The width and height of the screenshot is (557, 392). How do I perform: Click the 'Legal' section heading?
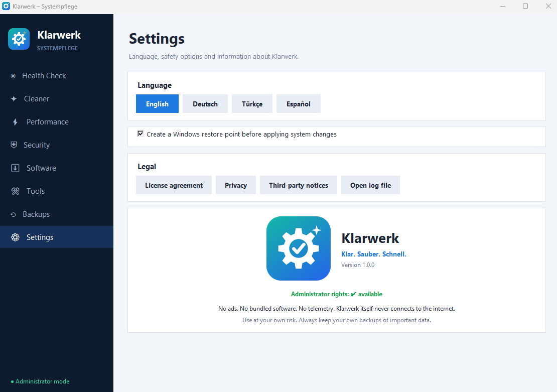point(147,167)
